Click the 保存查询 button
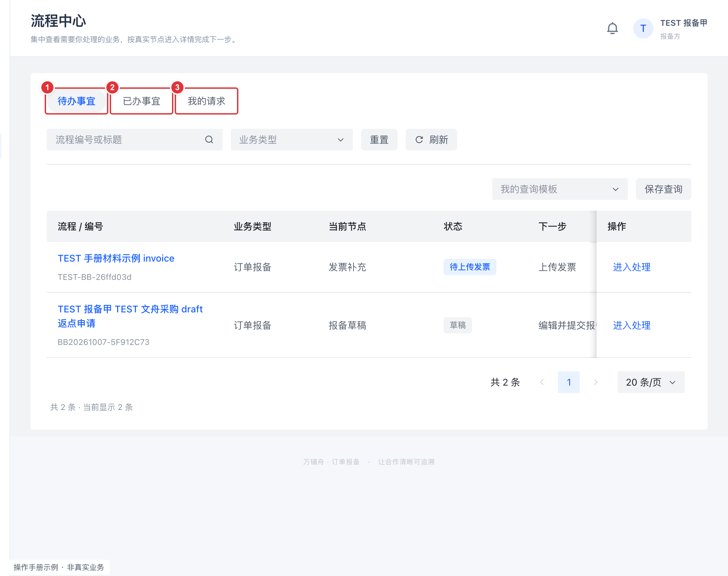The height and width of the screenshot is (576, 728). coord(664,189)
